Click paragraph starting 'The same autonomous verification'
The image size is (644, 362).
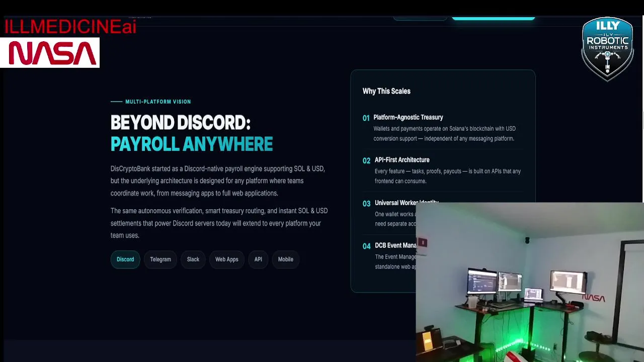[219, 223]
